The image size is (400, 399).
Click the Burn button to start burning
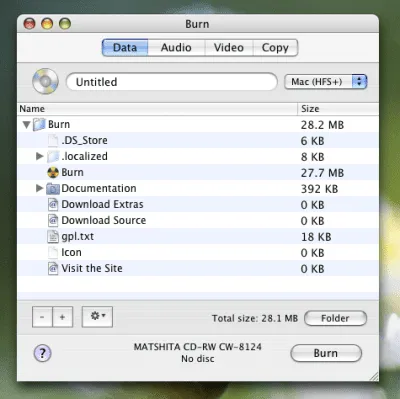pos(326,353)
